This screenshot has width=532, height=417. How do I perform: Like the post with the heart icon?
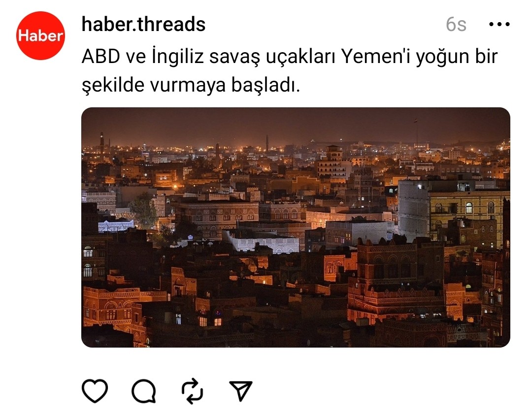point(95,391)
